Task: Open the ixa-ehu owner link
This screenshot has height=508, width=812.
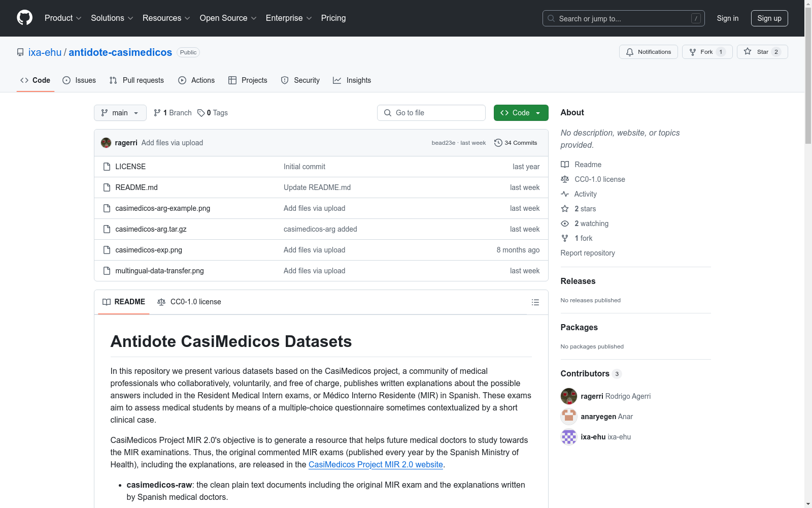Action: (x=45, y=52)
